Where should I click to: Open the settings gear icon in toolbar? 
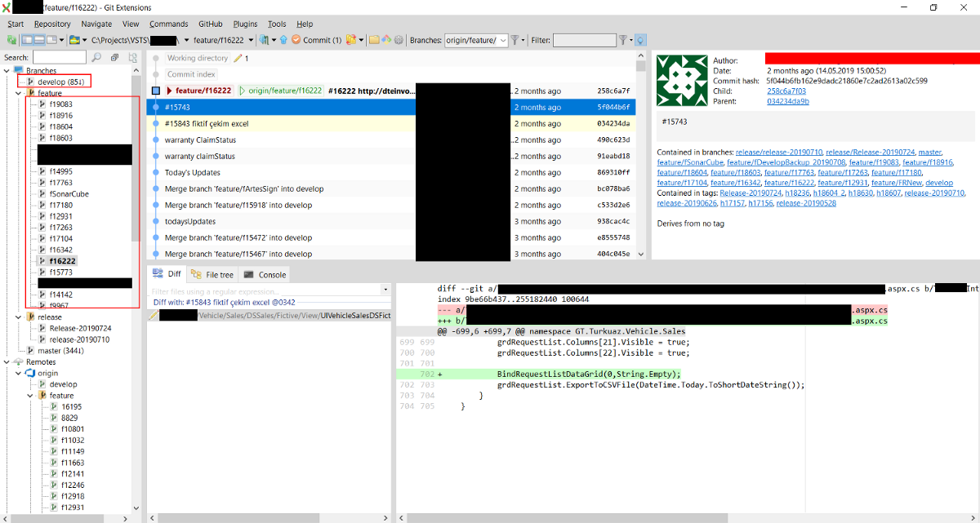click(x=399, y=40)
